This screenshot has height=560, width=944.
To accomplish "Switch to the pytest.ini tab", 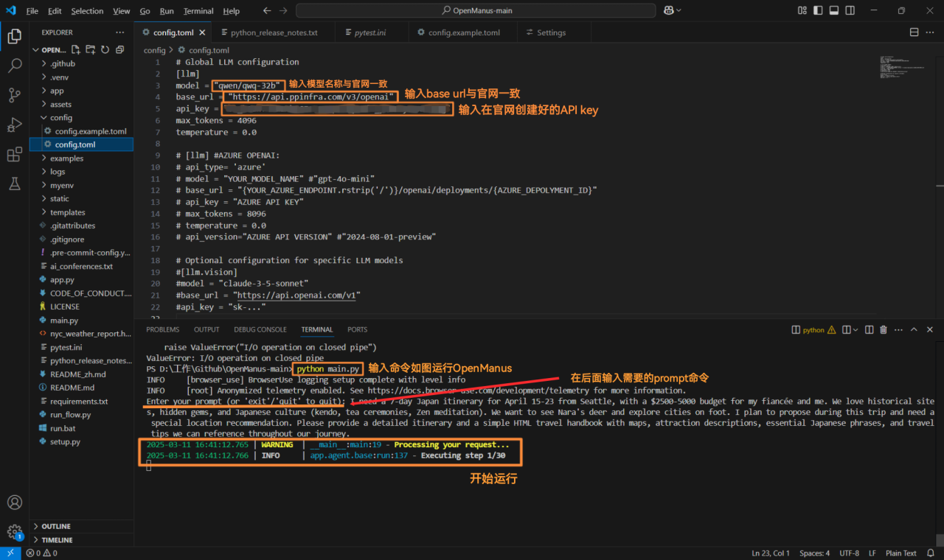I will pos(370,32).
